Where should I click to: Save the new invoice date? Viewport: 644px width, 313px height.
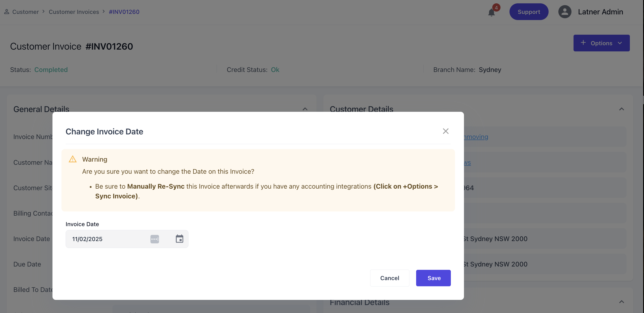pyautogui.click(x=433, y=278)
